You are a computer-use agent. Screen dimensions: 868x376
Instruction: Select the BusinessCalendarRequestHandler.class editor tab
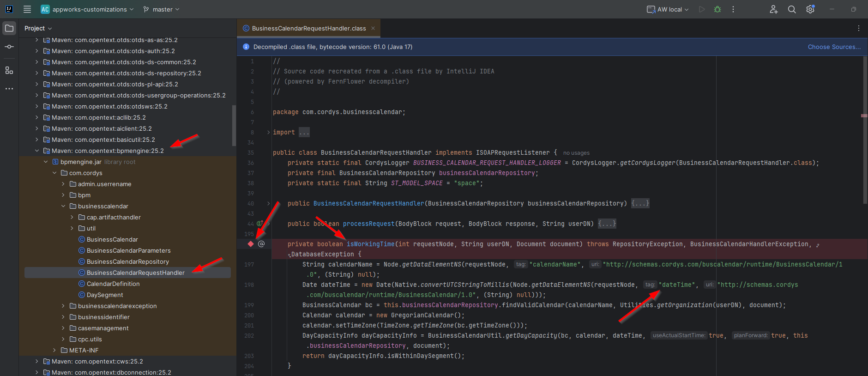(308, 28)
